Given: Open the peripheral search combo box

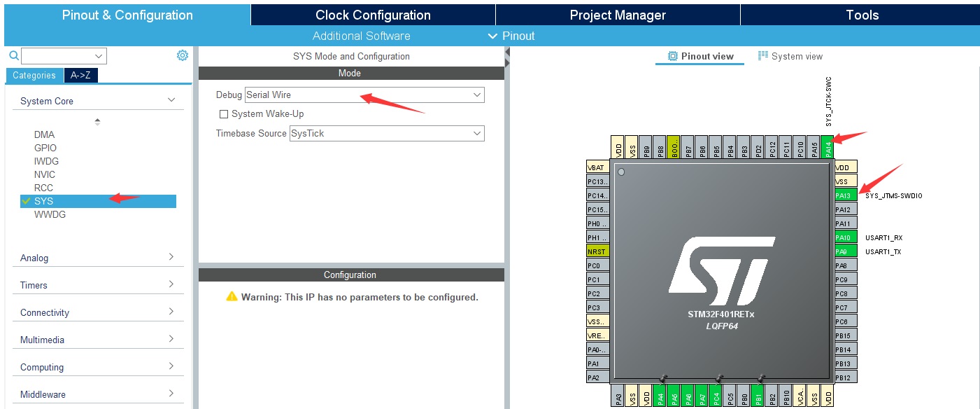Looking at the screenshot, I should 64,56.
